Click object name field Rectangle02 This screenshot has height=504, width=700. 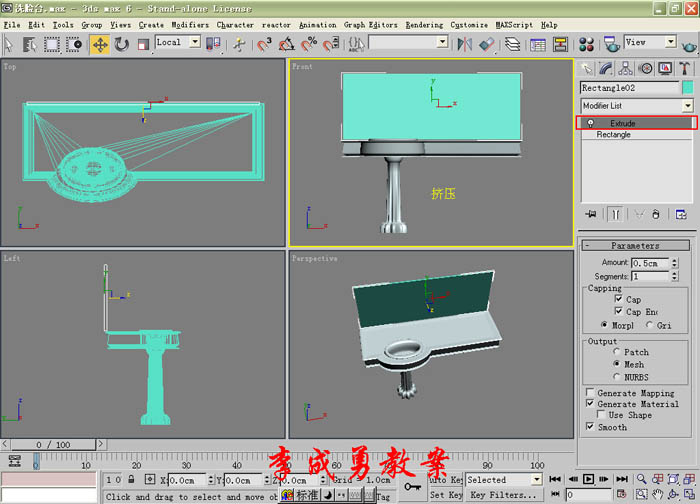(x=630, y=88)
